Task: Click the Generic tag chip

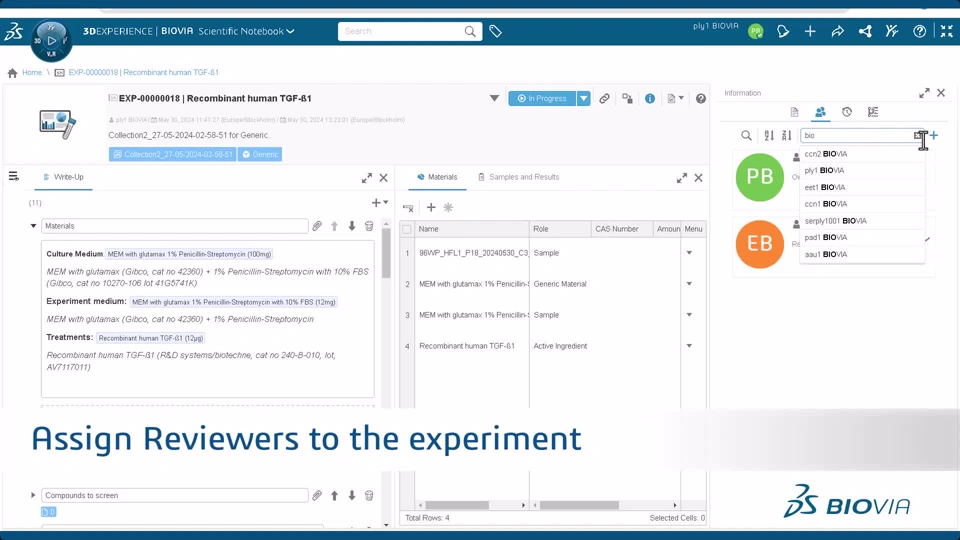Action: [260, 154]
